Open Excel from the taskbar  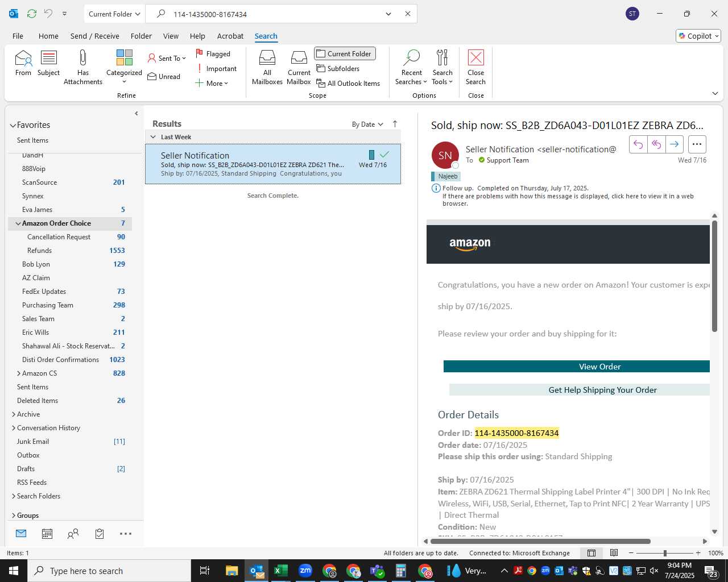click(280, 571)
